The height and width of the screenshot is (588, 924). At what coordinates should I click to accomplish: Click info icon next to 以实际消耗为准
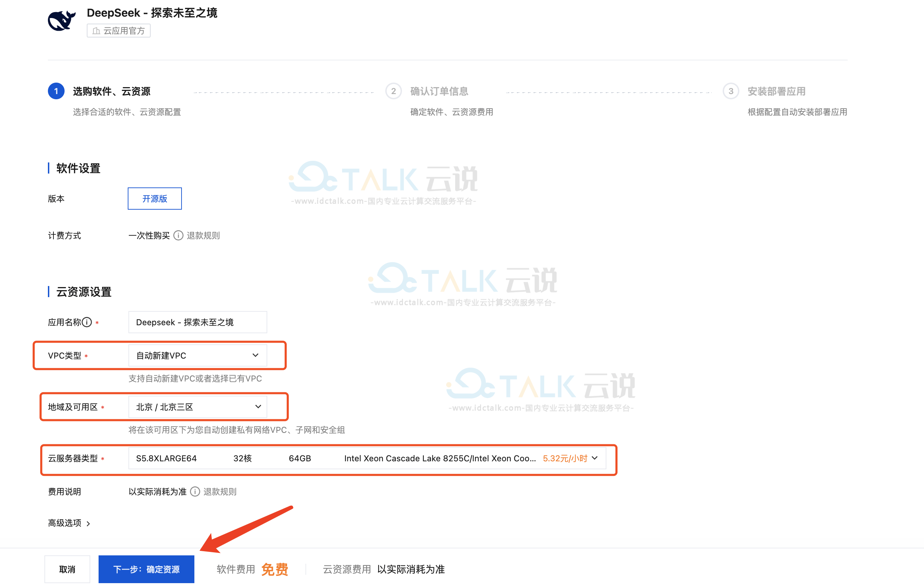coord(195,492)
